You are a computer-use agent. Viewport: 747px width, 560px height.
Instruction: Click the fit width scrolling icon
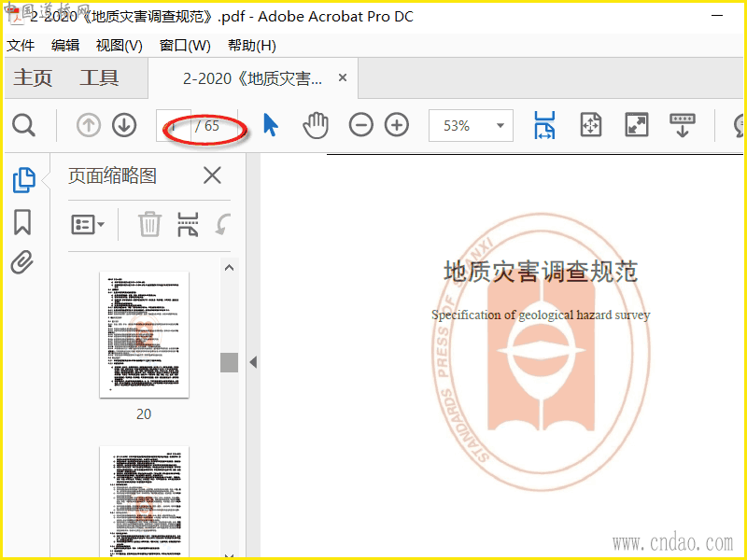pos(544,125)
